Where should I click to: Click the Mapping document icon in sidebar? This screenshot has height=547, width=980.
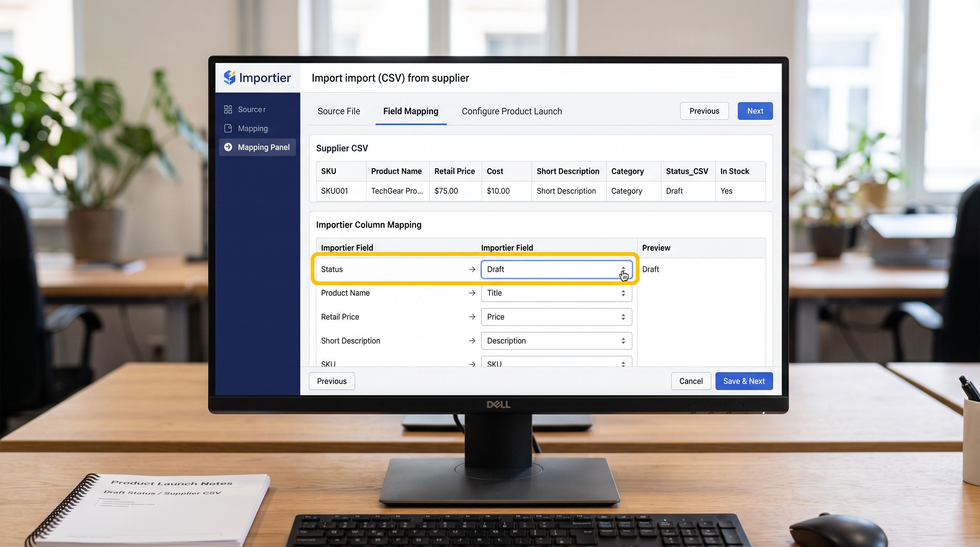228,129
